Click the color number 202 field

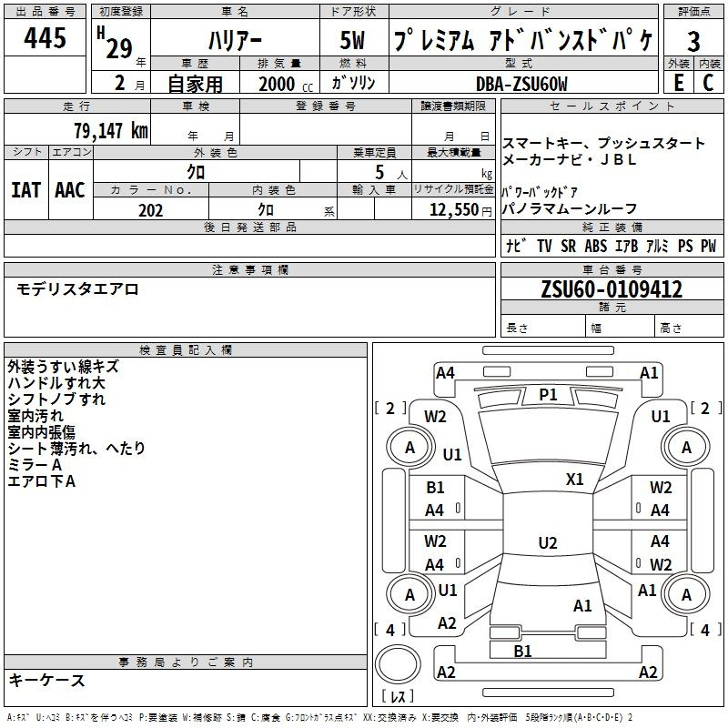151,210
